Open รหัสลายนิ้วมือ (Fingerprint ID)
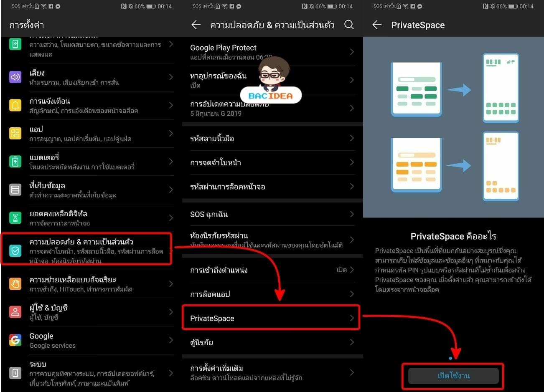Viewport: 544px width, 392px height. 272,138
